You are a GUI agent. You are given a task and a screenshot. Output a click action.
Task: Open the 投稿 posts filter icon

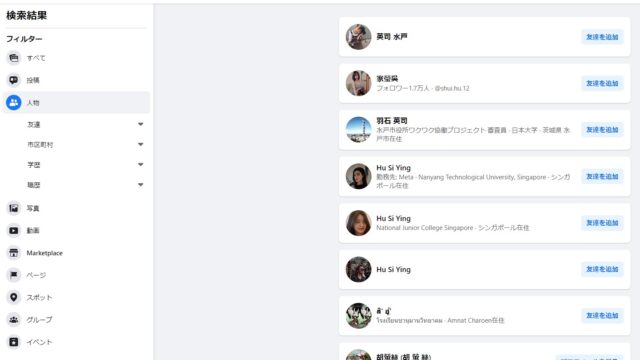pos(13,80)
